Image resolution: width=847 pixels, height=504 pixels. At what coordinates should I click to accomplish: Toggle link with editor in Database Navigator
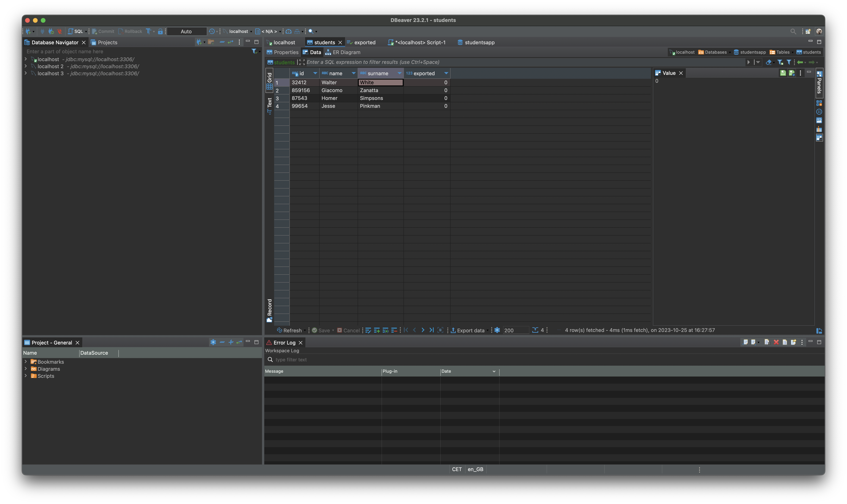[x=230, y=42]
